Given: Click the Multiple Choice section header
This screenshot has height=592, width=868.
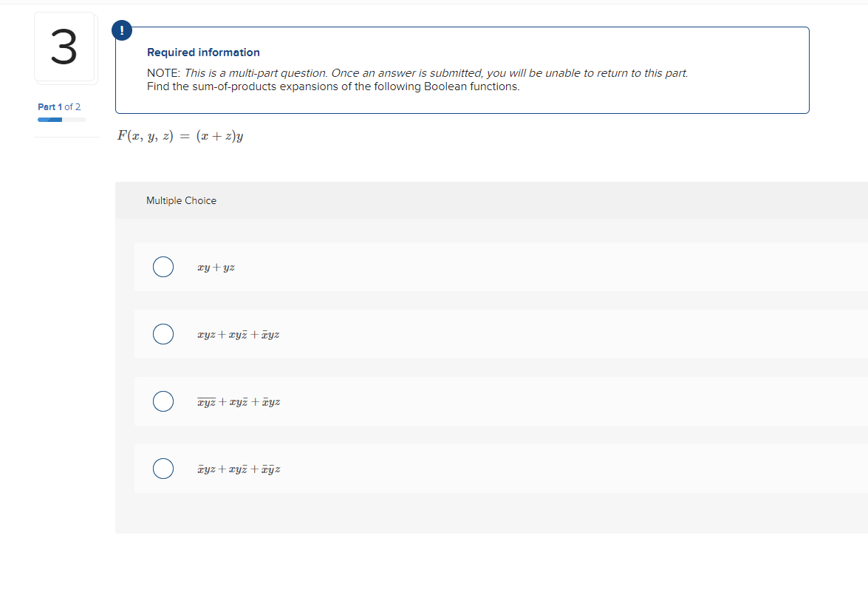Looking at the screenshot, I should tap(181, 200).
